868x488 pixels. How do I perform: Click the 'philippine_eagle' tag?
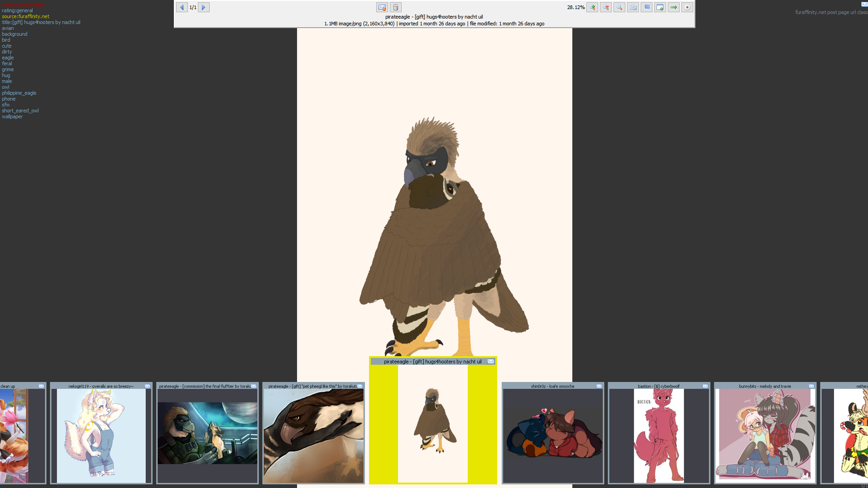pyautogui.click(x=19, y=93)
